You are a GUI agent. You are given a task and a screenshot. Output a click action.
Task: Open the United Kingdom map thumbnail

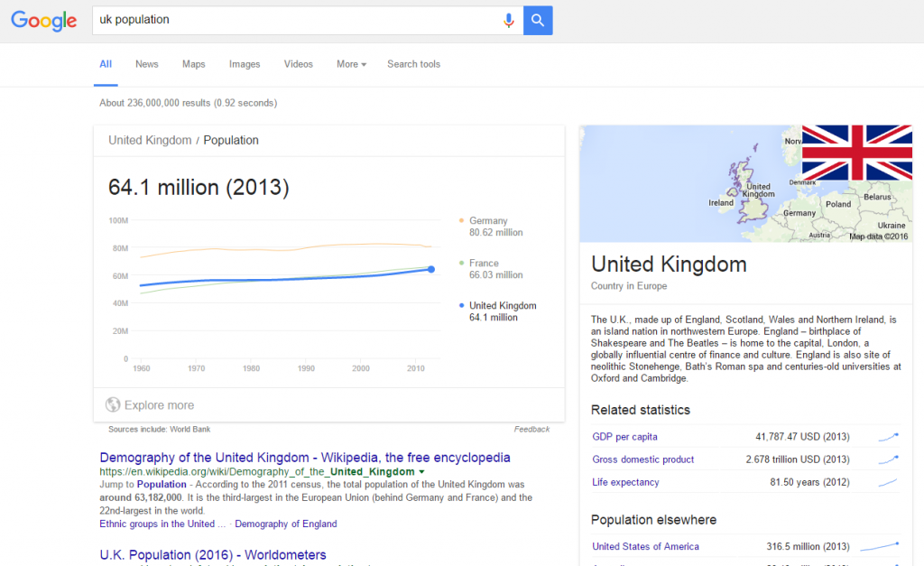[746, 183]
